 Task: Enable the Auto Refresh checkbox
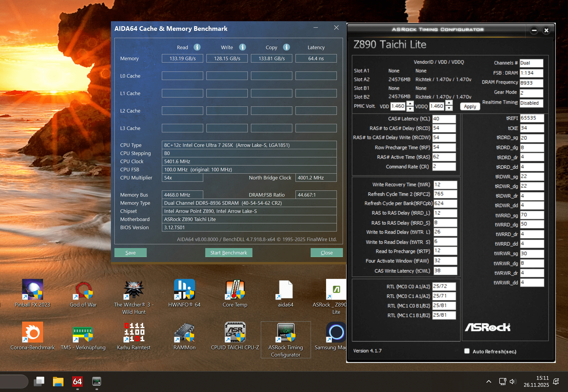[467, 351]
